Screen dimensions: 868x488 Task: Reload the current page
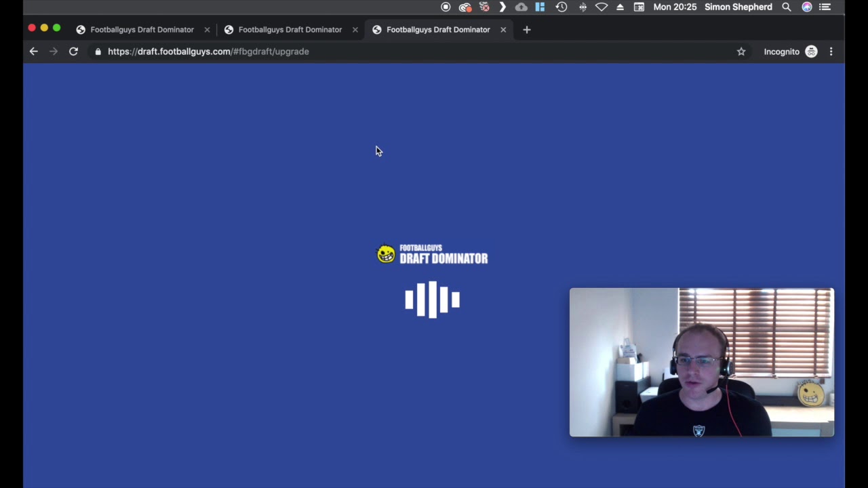(x=73, y=52)
